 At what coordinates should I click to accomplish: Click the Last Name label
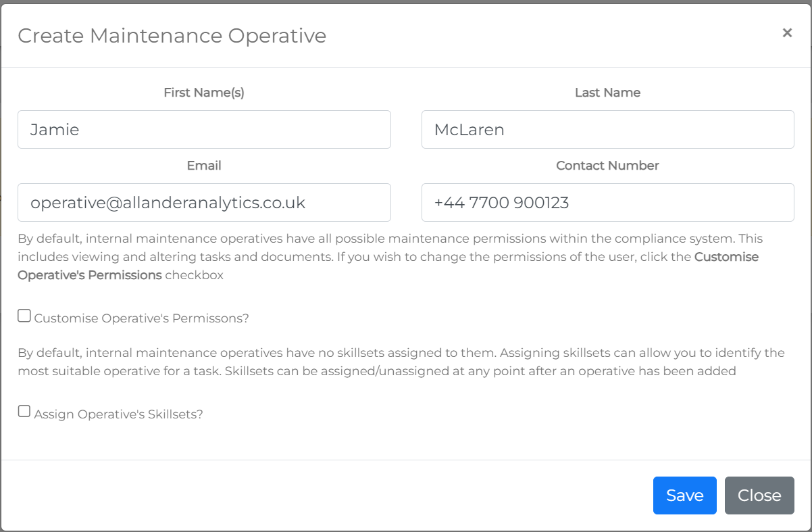click(607, 93)
